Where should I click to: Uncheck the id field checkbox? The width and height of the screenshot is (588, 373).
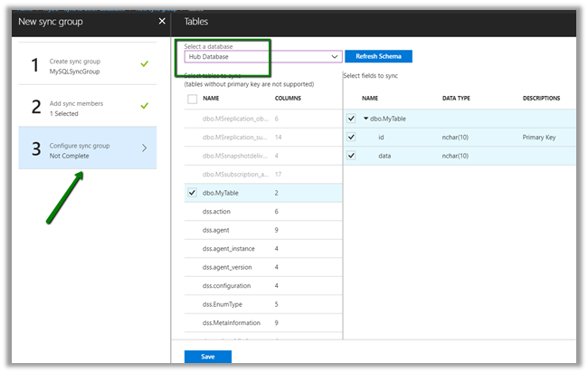pyautogui.click(x=351, y=137)
